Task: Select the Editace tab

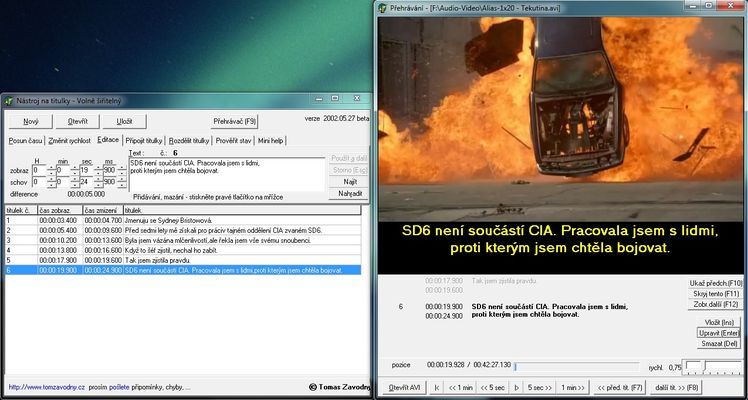Action: click(108, 140)
